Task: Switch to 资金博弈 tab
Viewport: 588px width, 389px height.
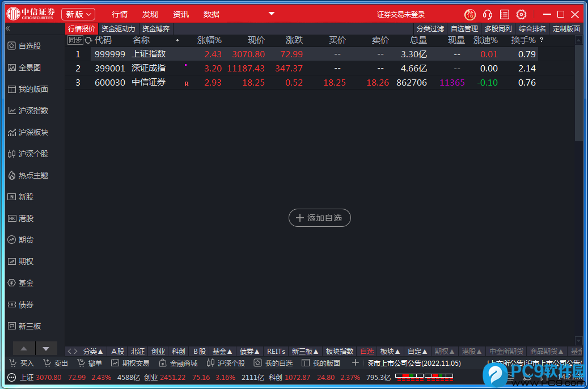Action: click(x=156, y=29)
